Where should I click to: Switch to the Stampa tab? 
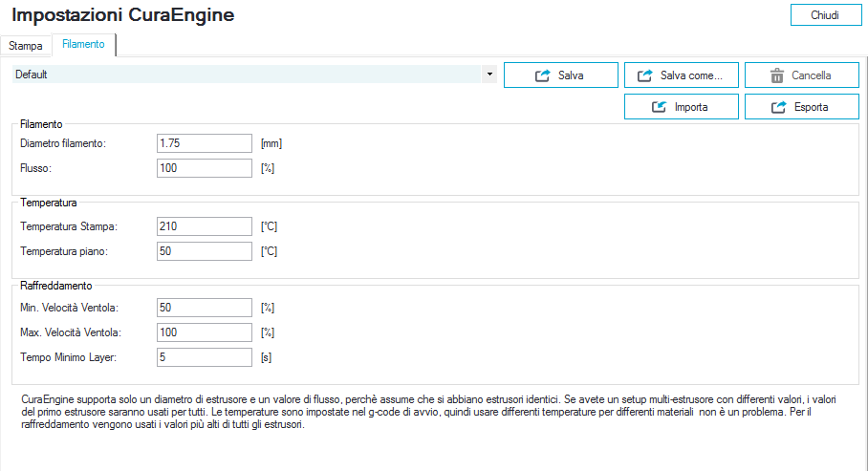tap(26, 45)
